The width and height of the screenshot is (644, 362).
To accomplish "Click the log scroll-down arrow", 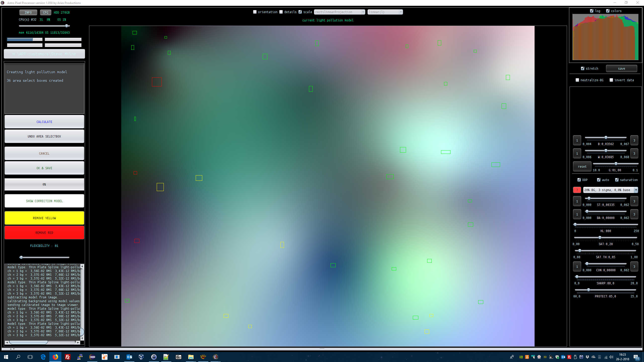I will (x=82, y=338).
